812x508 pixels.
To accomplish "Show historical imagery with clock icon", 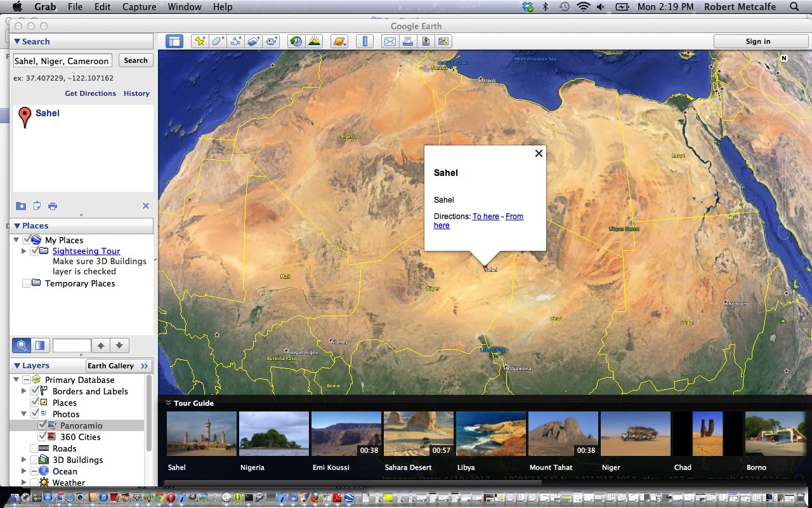I will tap(296, 41).
